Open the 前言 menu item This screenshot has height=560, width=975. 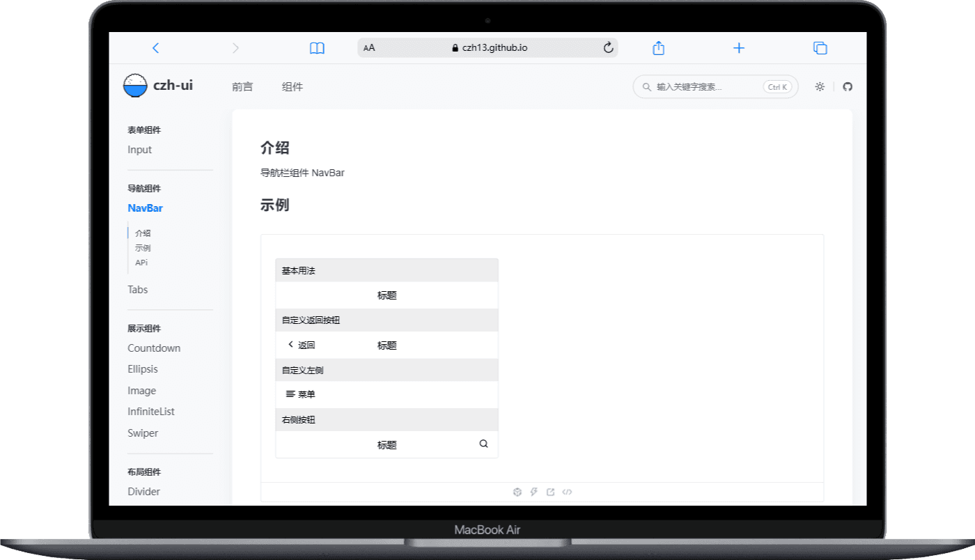click(x=242, y=86)
